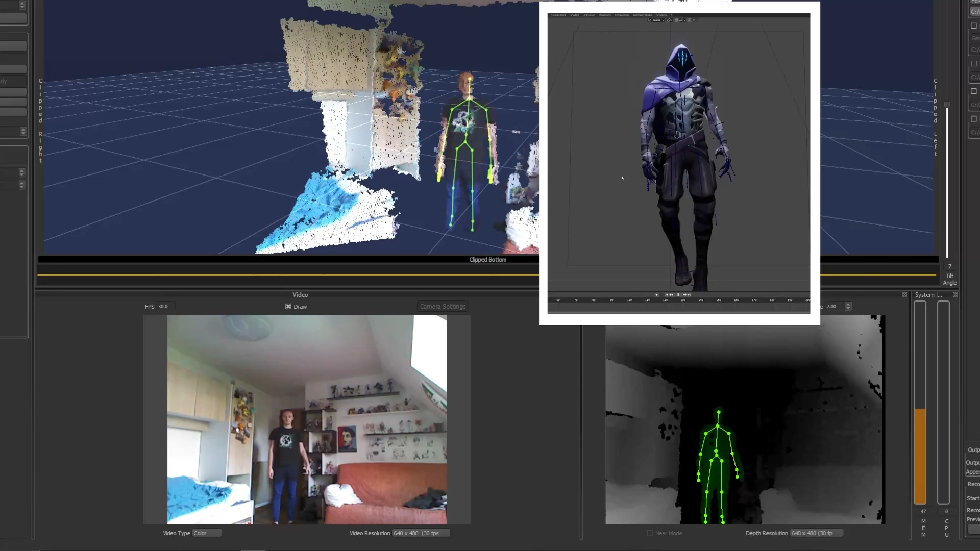Grab the Tilt Angle slider handle

pyautogui.click(x=947, y=105)
